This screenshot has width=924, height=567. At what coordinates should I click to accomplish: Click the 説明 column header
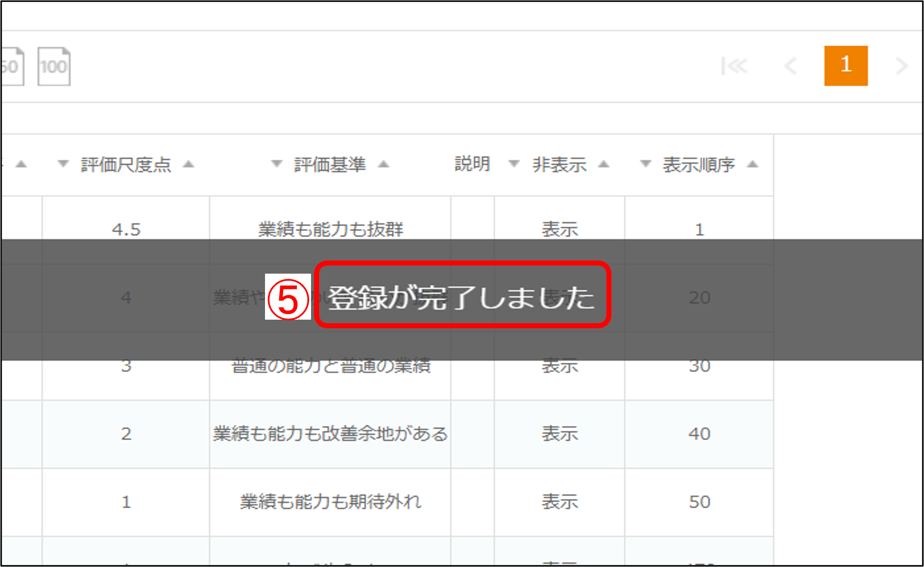pos(472,164)
